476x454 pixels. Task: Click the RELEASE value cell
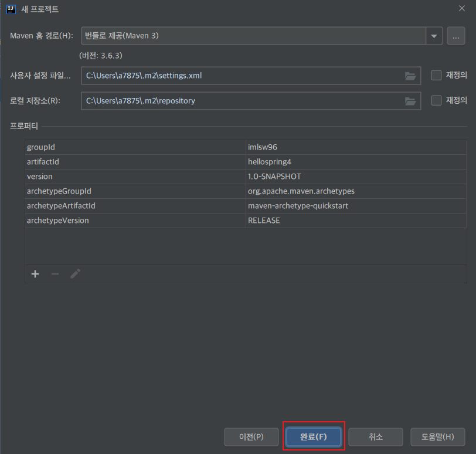(x=356, y=221)
